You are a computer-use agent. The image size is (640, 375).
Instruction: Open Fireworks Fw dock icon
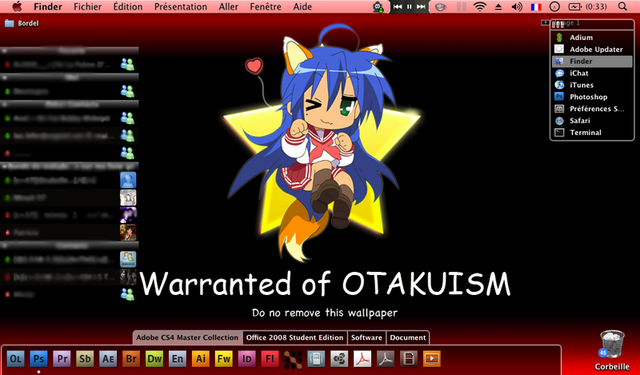224,359
